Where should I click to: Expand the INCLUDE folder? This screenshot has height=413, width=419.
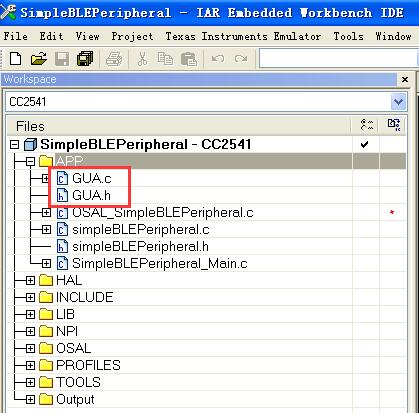[30, 298]
